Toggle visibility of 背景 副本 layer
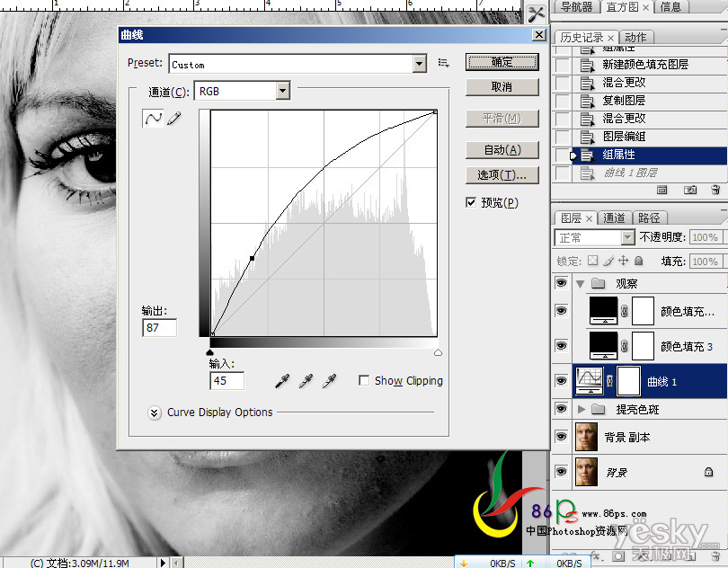The height and width of the screenshot is (568, 728). click(x=562, y=437)
